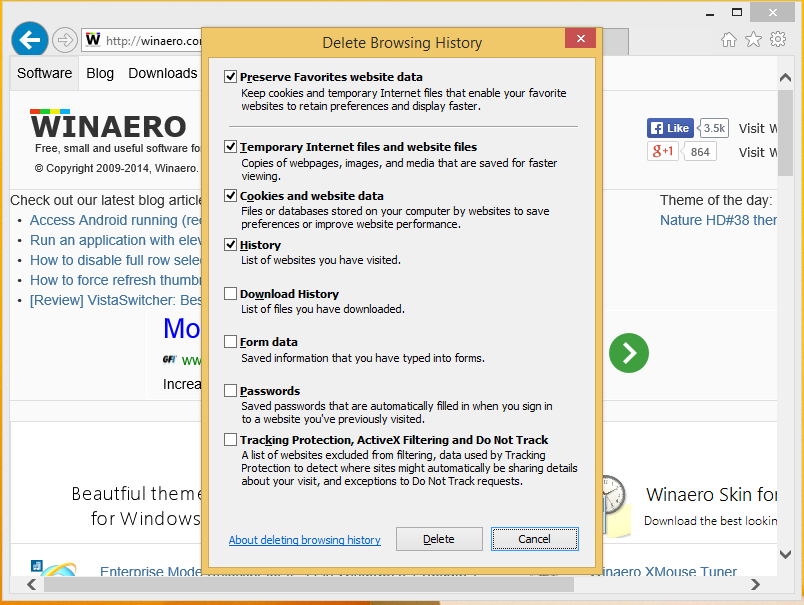This screenshot has height=605, width=804.
Task: Click the vertical scrollbar thumb
Action: tap(785, 133)
